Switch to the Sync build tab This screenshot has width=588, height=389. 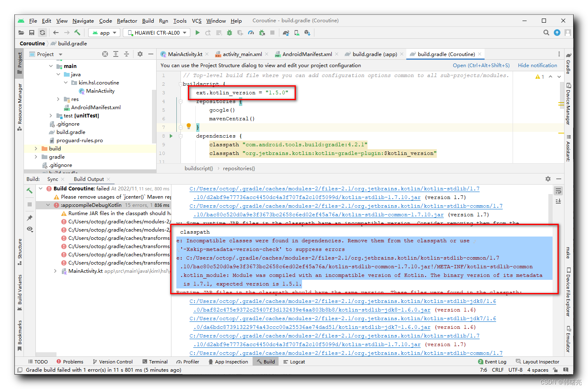[x=53, y=179]
